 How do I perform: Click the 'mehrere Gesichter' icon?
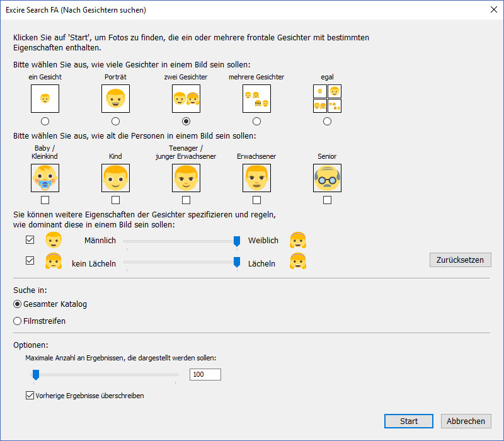tap(256, 98)
